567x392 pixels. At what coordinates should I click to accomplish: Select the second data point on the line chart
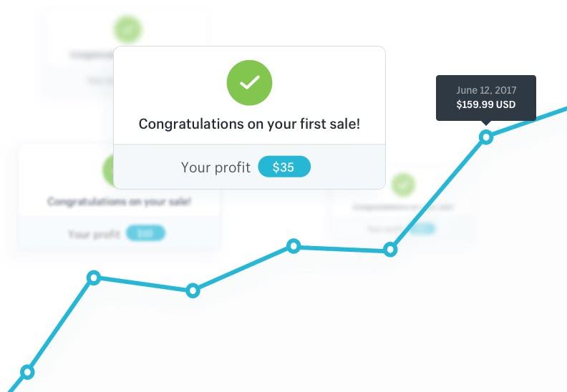click(x=94, y=278)
